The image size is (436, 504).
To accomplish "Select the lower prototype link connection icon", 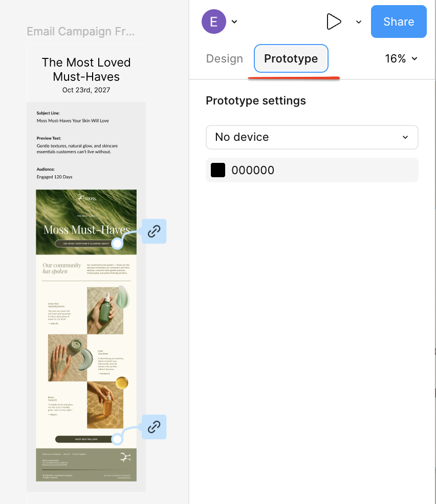I will pyautogui.click(x=155, y=427).
